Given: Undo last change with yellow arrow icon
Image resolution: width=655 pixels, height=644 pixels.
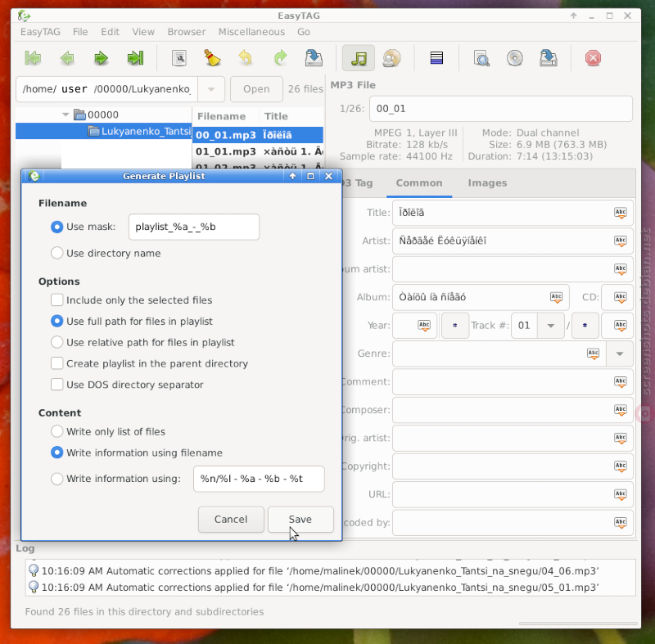Looking at the screenshot, I should (246, 58).
